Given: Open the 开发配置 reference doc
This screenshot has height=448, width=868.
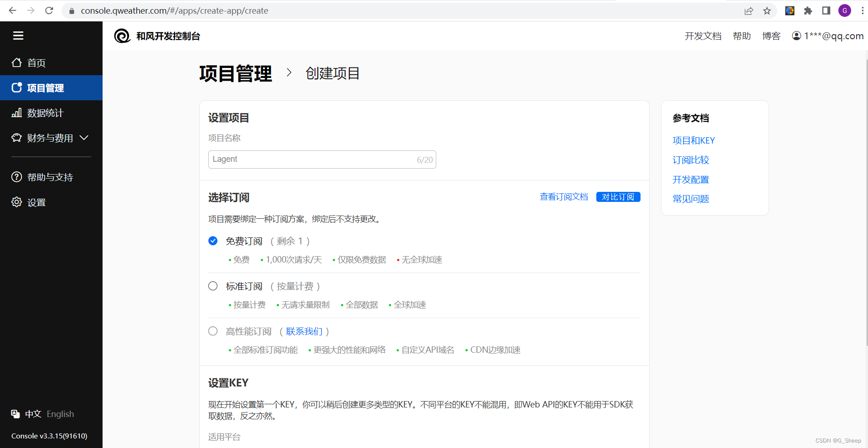Looking at the screenshot, I should (x=691, y=180).
